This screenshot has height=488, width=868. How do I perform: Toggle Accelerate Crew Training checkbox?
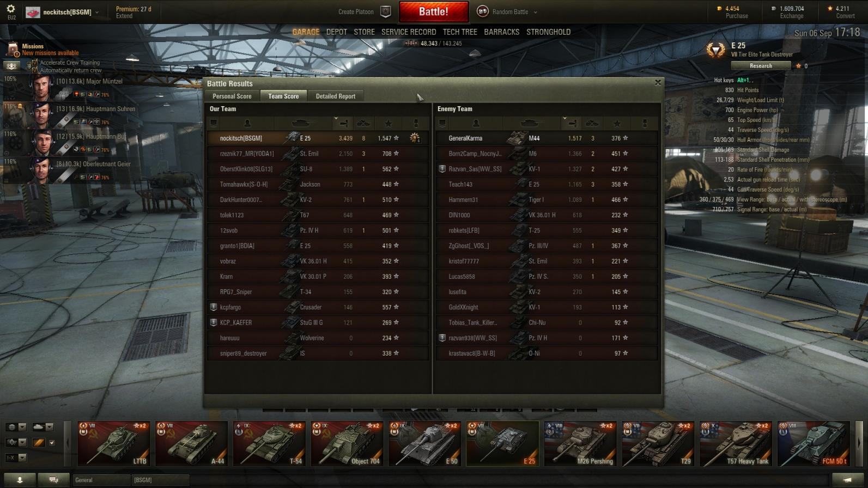point(35,63)
